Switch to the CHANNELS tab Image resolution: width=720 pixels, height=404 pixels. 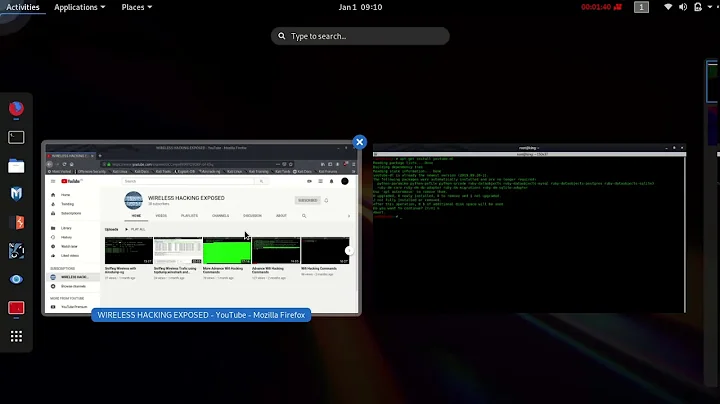[220, 216]
